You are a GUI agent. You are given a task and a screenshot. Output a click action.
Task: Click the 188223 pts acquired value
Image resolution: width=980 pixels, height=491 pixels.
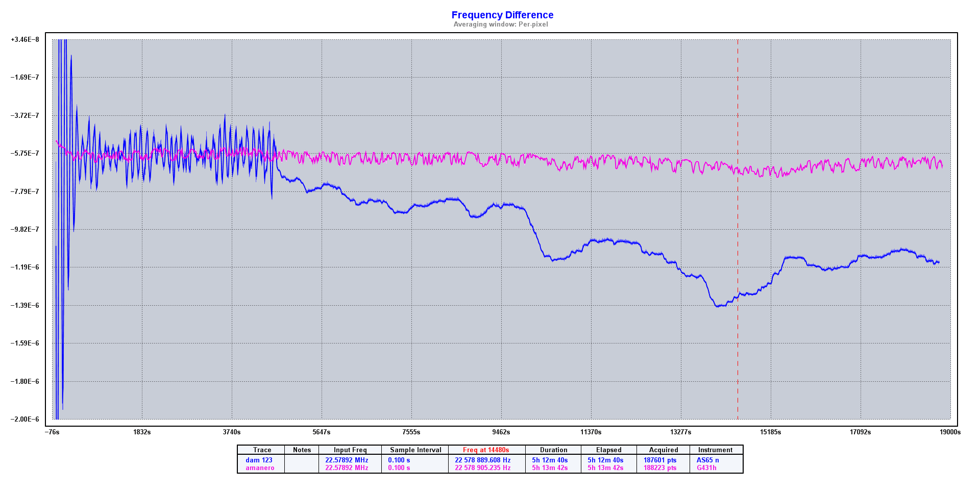click(660, 468)
